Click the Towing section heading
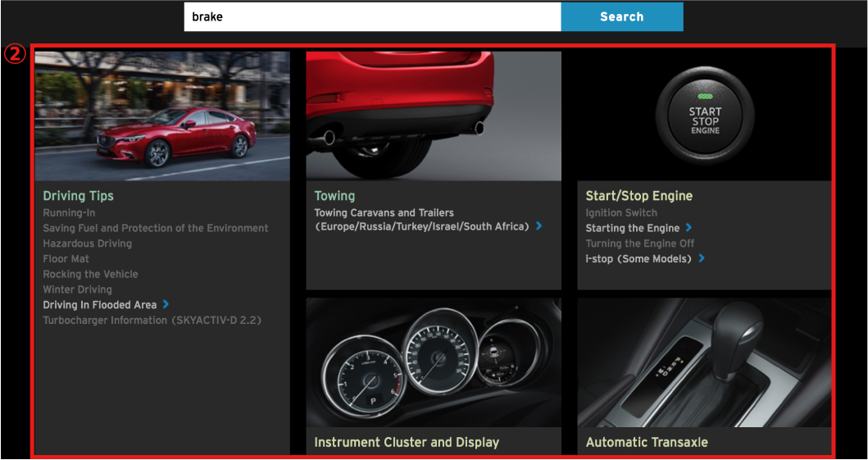 click(334, 196)
